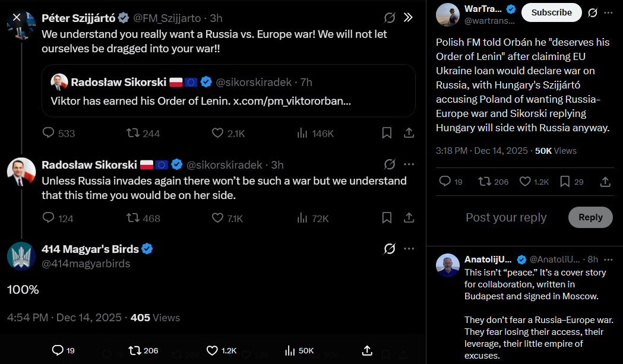Share Péter Szijjártó's post
The image size is (623, 364).
[409, 133]
